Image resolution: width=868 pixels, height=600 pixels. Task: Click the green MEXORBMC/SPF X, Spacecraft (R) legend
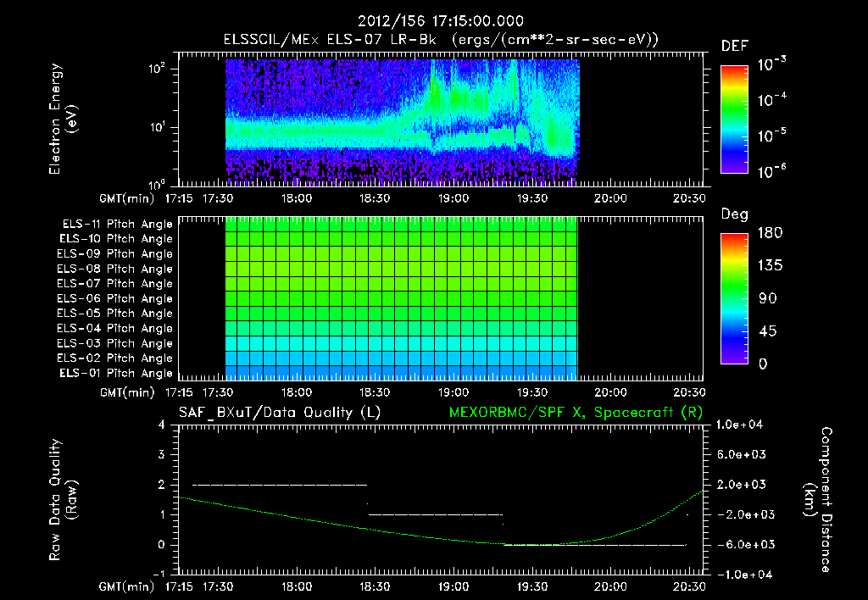[576, 413]
